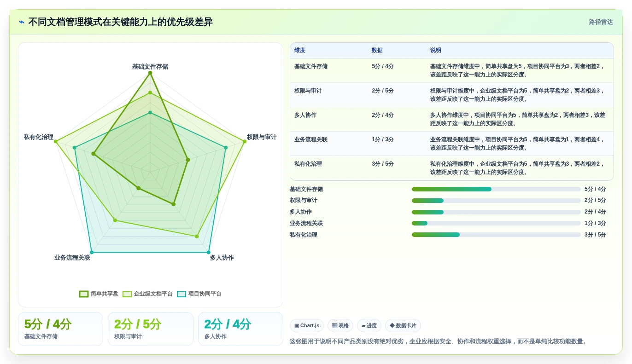Click the 基础文件存储 progress bar
This screenshot has height=364, width=632.
[496, 189]
